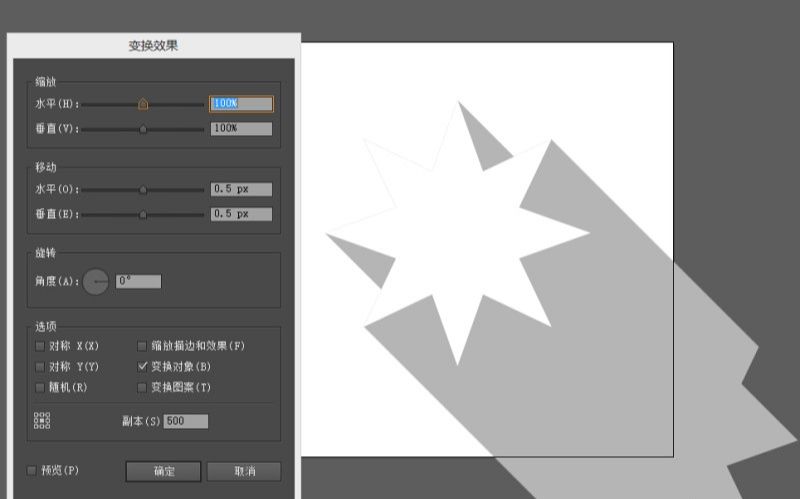
Task: Click the rotation angle 0° field
Action: pos(138,281)
